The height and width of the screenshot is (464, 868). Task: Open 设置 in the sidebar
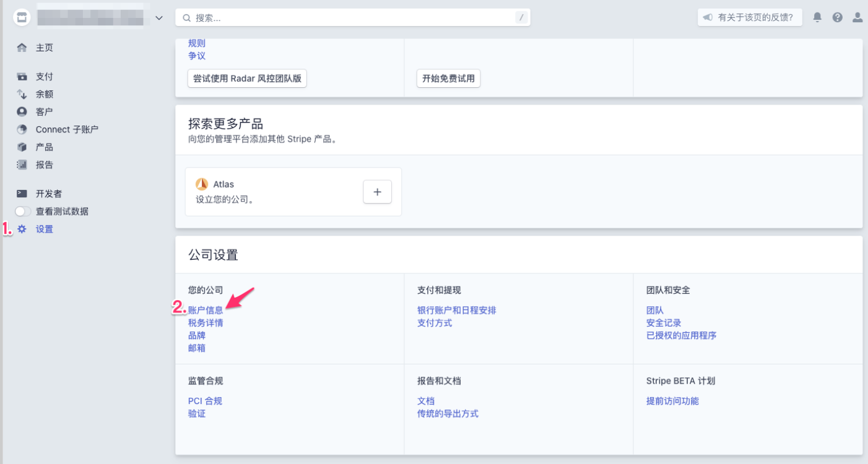pos(45,229)
